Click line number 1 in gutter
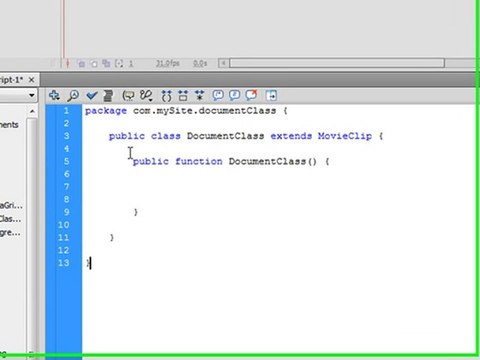The height and width of the screenshot is (360, 480). [x=66, y=110]
